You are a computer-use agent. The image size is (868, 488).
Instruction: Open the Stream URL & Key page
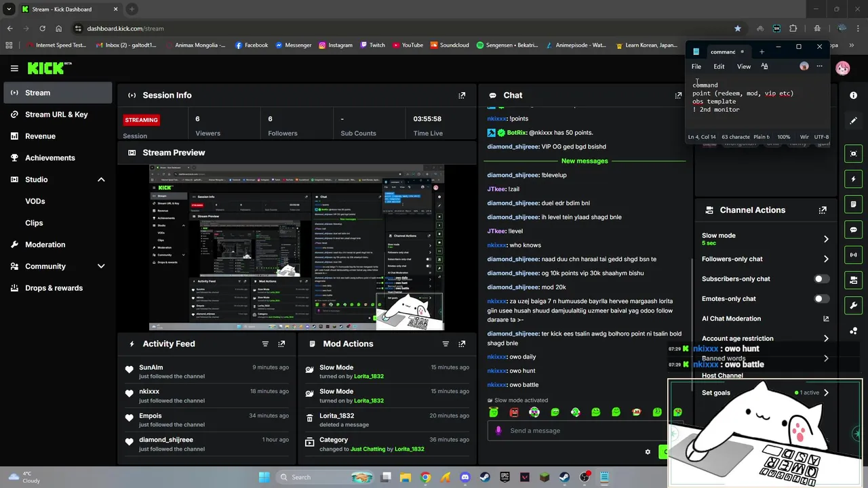coord(58,115)
